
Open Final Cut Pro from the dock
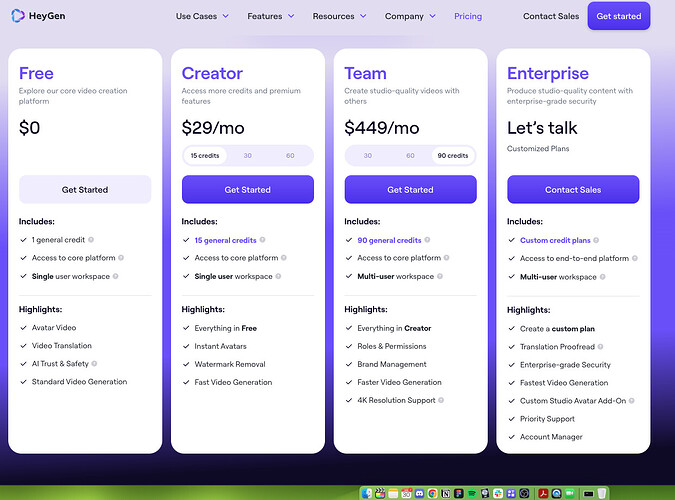click(380, 493)
